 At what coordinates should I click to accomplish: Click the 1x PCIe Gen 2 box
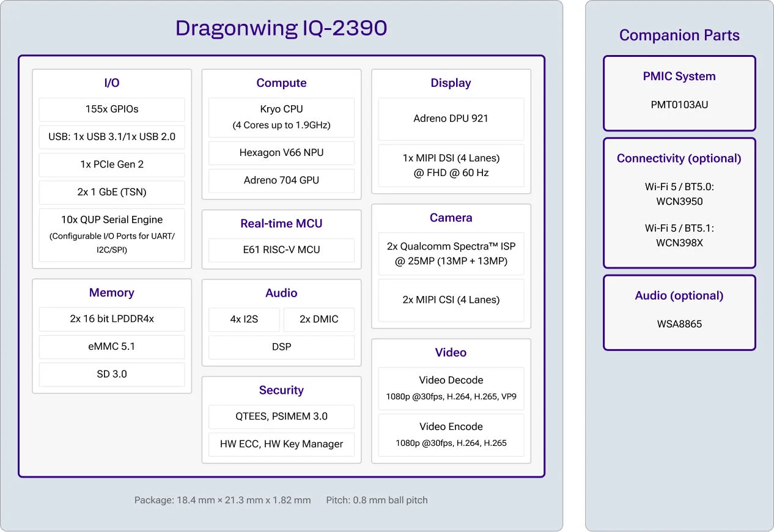(112, 164)
